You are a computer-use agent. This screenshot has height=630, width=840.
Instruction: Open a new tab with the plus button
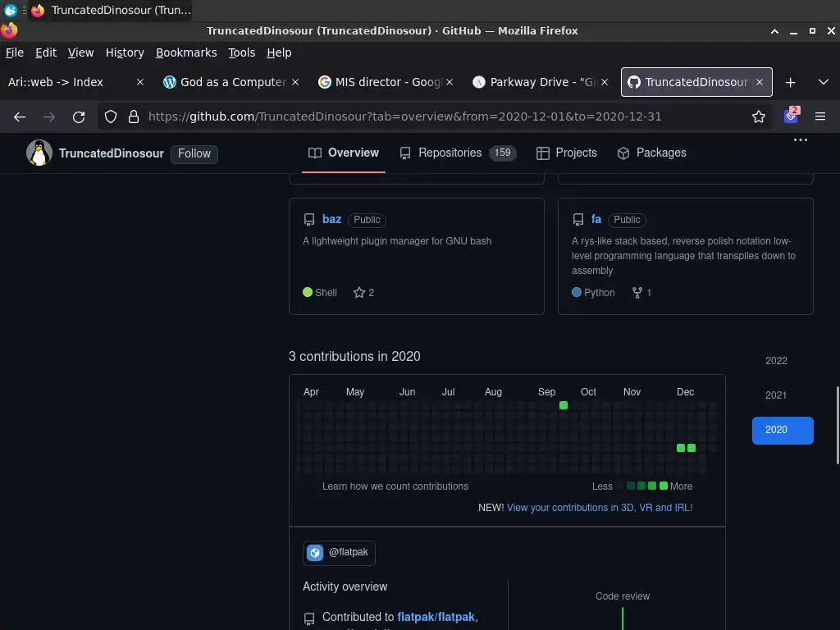click(790, 83)
